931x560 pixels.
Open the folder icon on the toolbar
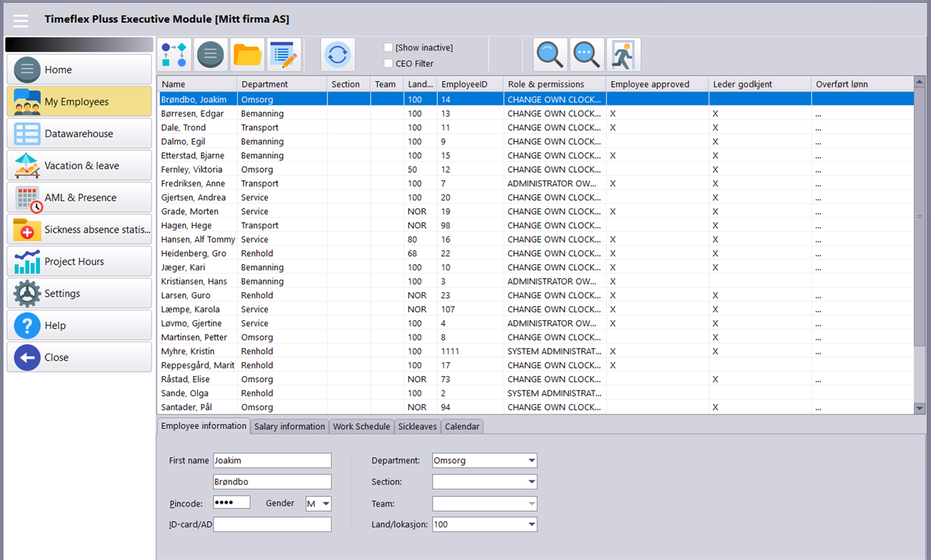point(248,54)
